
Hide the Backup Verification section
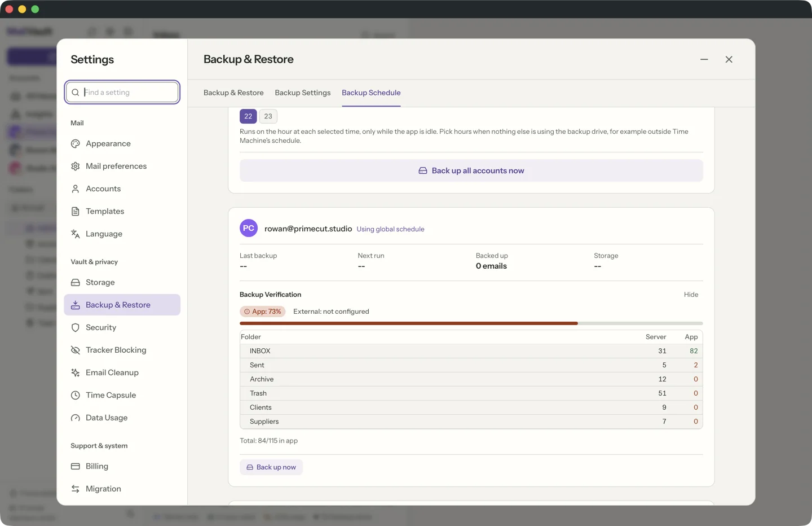691,295
